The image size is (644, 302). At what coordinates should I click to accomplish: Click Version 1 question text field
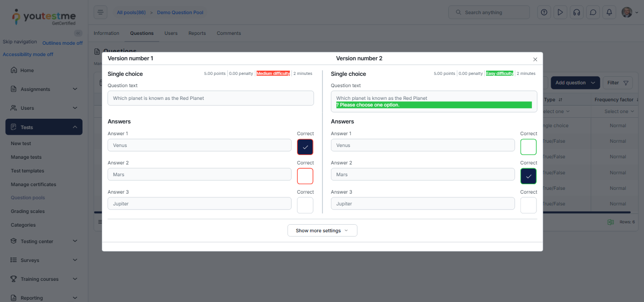[211, 98]
